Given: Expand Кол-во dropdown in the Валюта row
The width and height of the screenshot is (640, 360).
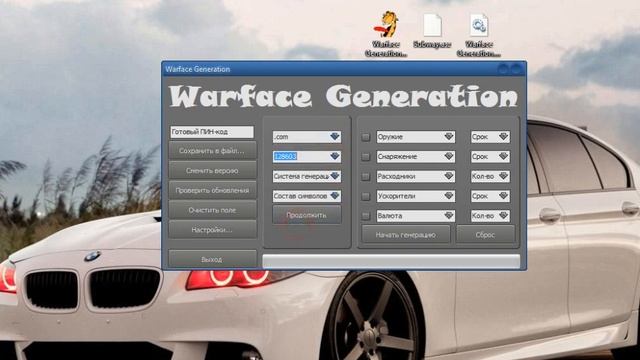Looking at the screenshot, I should tap(490, 216).
